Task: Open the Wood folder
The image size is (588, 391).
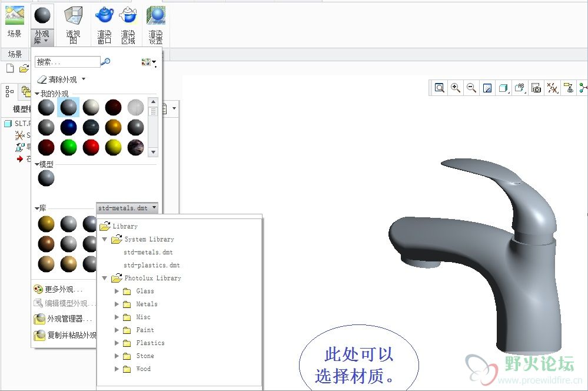Action: tap(137, 369)
